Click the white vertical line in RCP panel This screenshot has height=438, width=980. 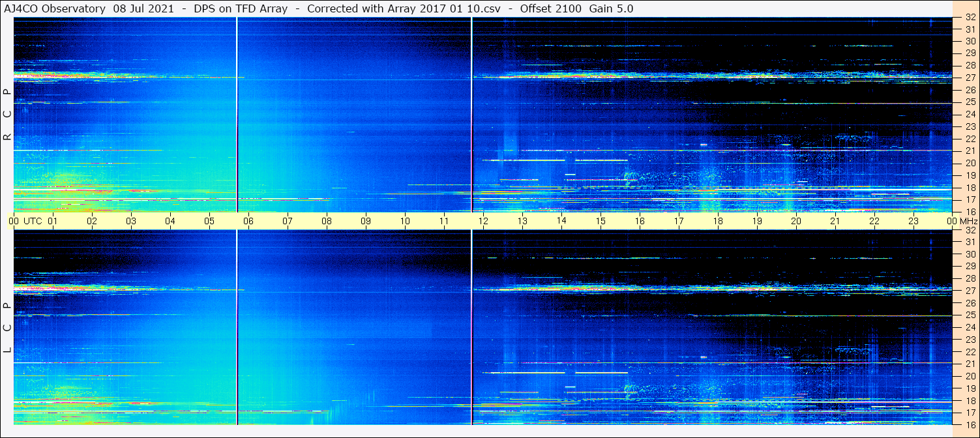pyautogui.click(x=237, y=115)
